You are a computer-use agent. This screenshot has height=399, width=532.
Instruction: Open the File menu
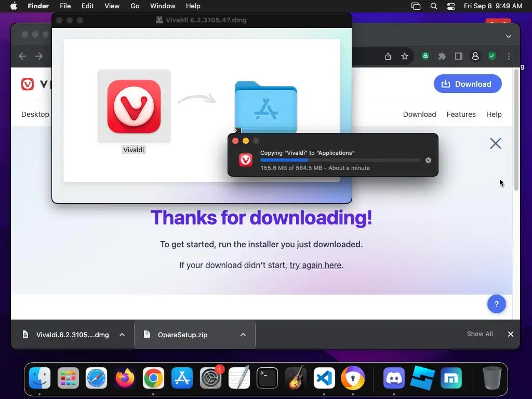[x=65, y=6]
